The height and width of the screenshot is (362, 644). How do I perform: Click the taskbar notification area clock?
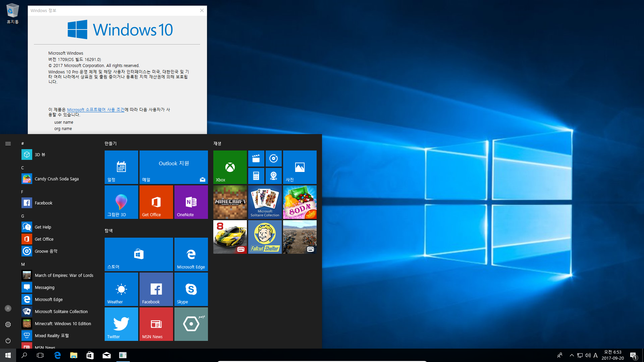pyautogui.click(x=612, y=355)
